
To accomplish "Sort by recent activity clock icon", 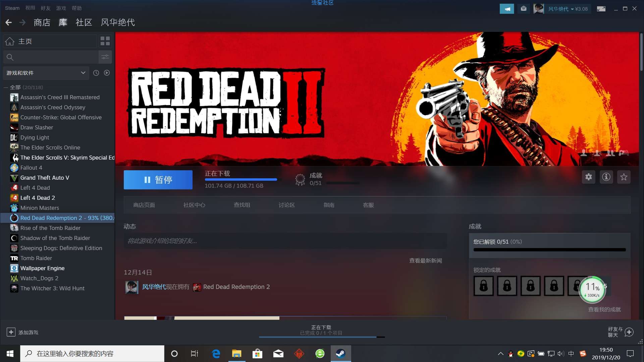I will pos(96,73).
